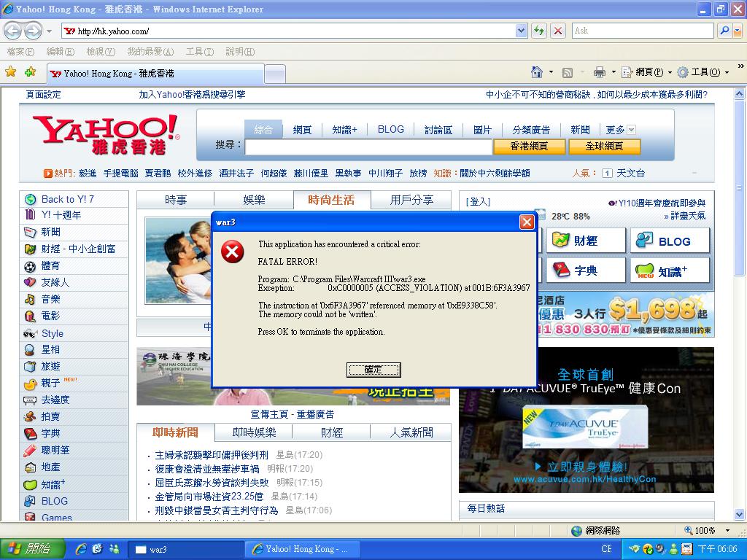This screenshot has height=560, width=747.
Task: Select the 人氣新聞 news tab
Action: (x=411, y=432)
